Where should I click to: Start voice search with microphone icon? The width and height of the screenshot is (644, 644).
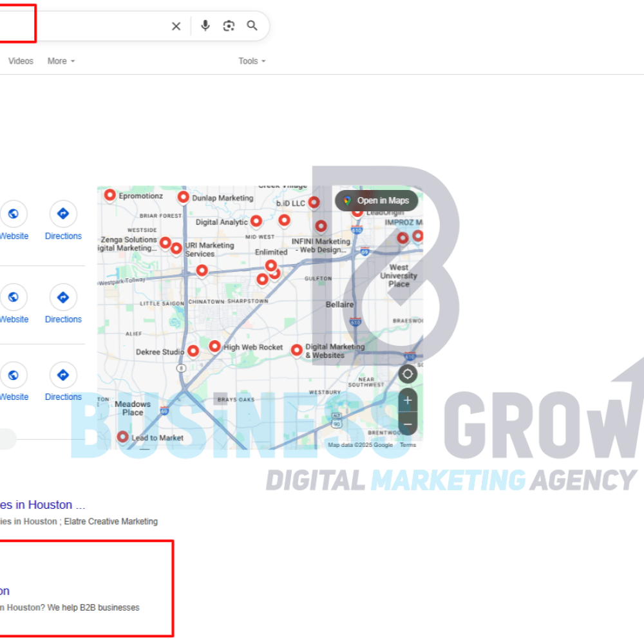point(205,26)
